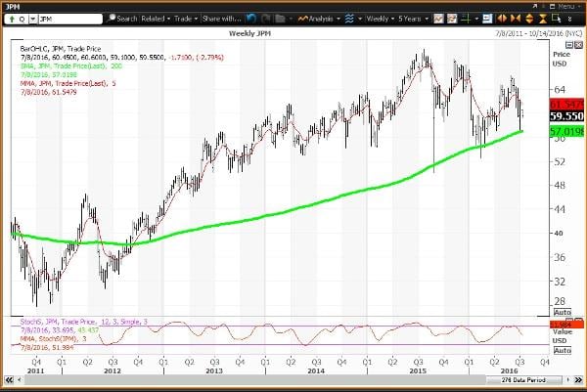
Task: Click the compress vertically arrows icon
Action: point(543,19)
